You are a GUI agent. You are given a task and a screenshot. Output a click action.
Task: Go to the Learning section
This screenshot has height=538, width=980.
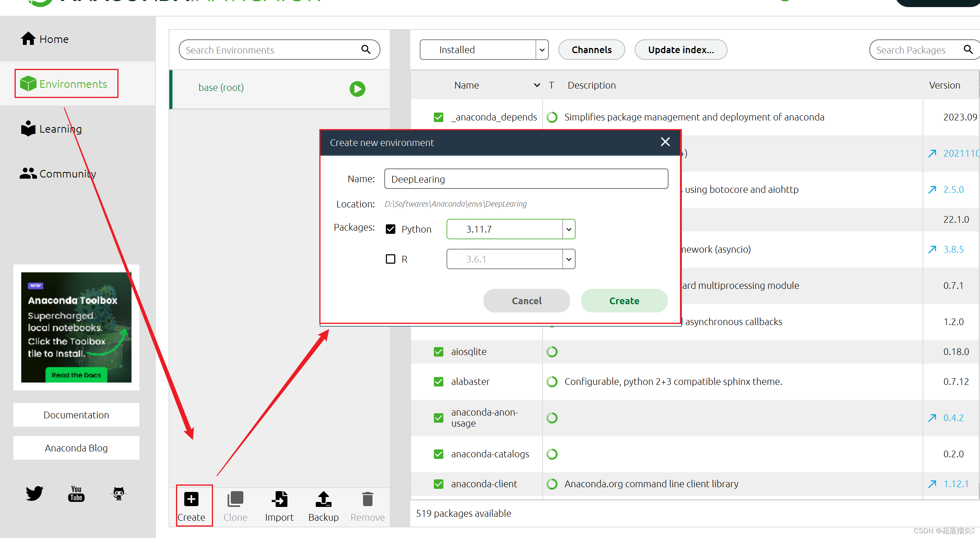pyautogui.click(x=51, y=129)
